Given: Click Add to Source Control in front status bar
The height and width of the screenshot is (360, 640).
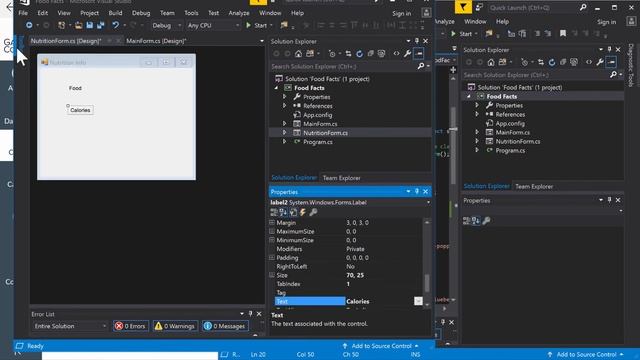Looking at the screenshot, I should pyautogui.click(x=382, y=346).
